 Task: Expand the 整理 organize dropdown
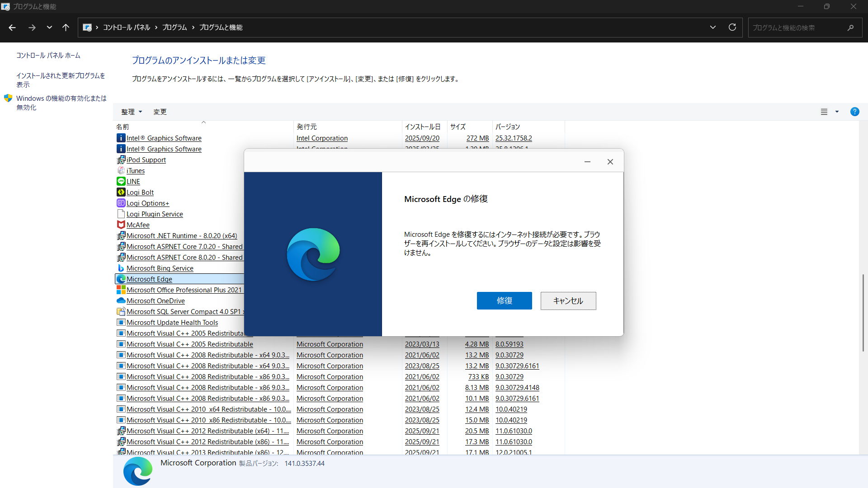coord(132,112)
